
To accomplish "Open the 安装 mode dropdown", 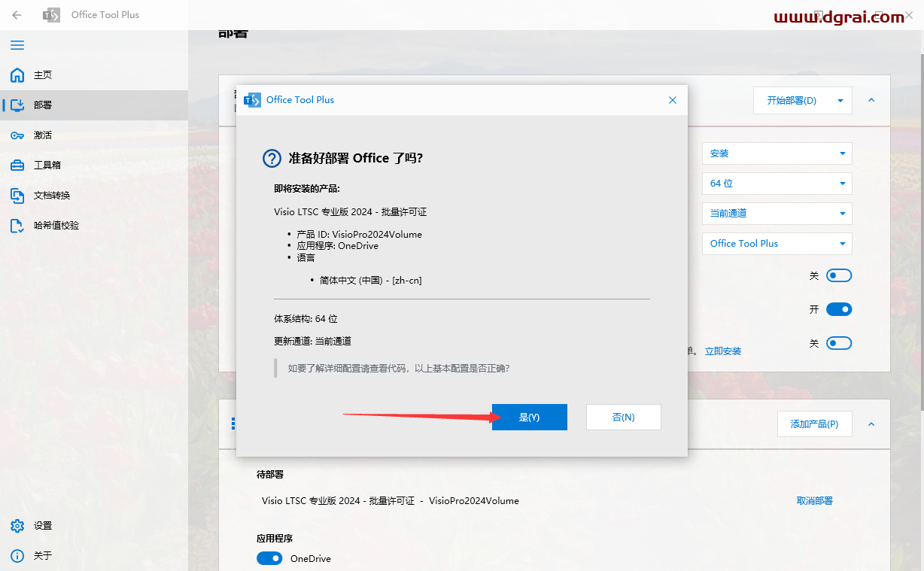I will coord(777,153).
